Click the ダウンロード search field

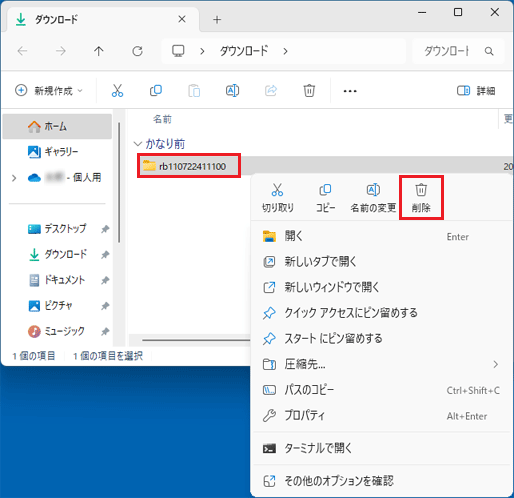point(458,51)
